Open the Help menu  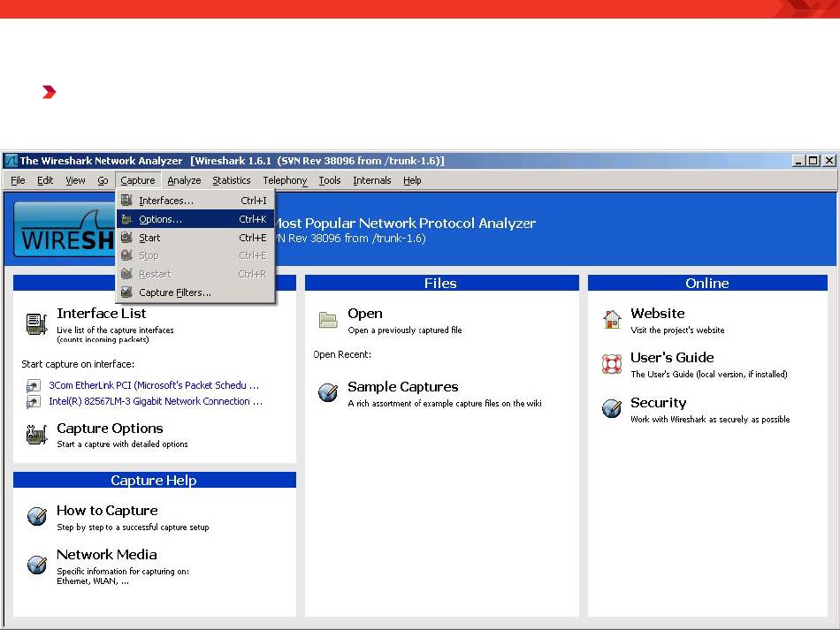(412, 180)
